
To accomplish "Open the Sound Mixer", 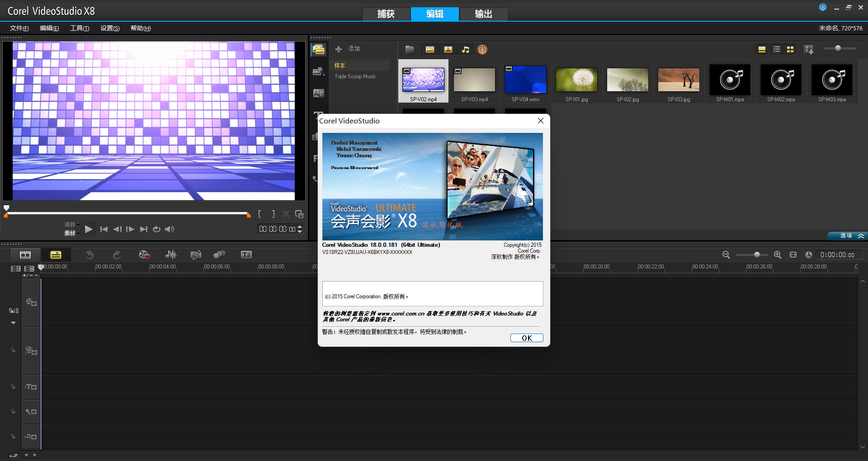I will click(171, 255).
